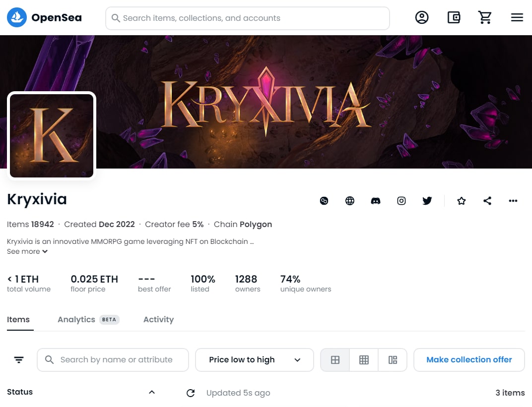Open the hamburger menu

coord(517,17)
